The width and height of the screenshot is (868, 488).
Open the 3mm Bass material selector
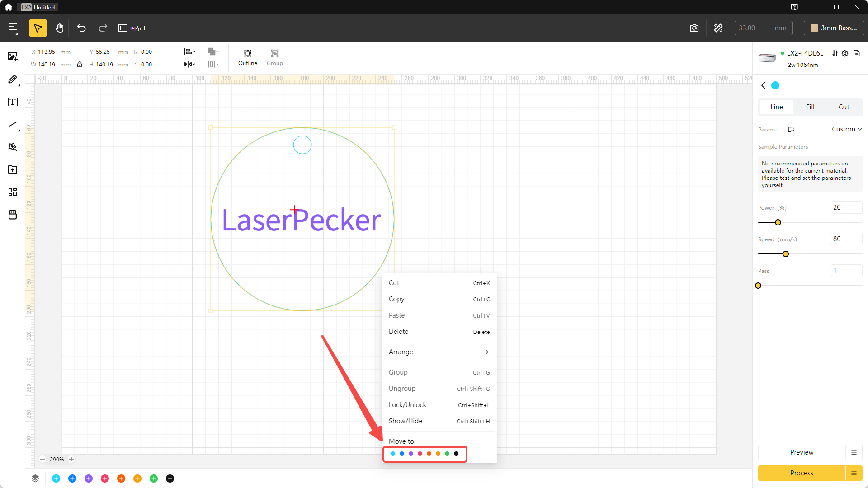tap(834, 28)
